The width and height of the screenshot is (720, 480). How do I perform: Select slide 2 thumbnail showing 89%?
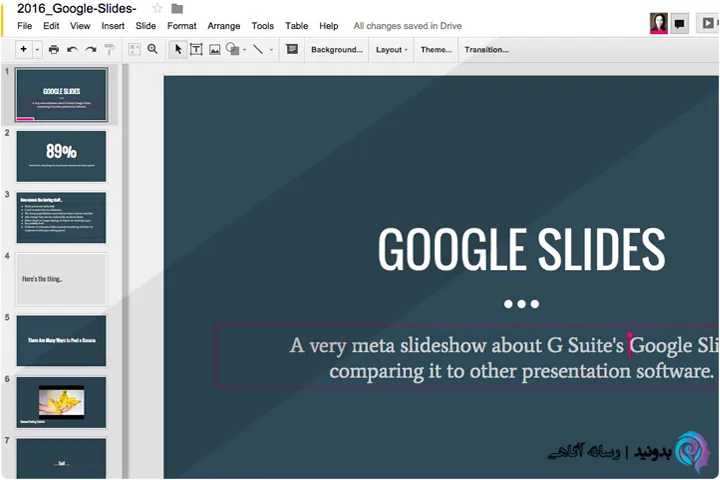coord(62,156)
